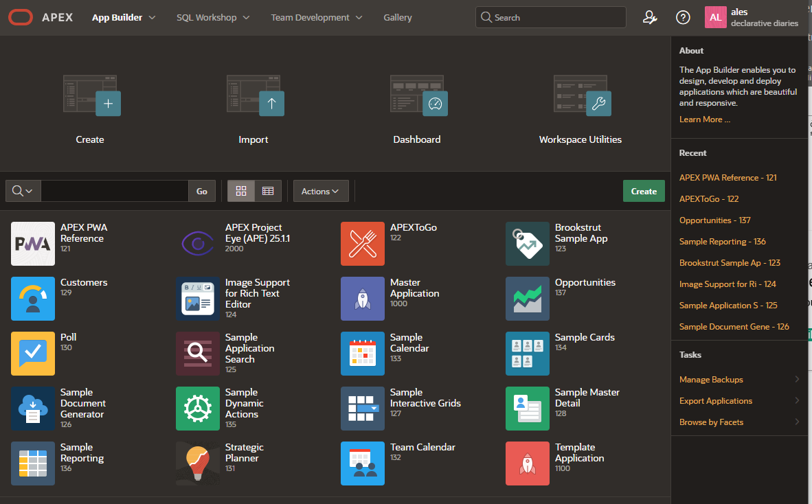
Task: Open the APEX PWA Reference app icon
Action: click(33, 244)
